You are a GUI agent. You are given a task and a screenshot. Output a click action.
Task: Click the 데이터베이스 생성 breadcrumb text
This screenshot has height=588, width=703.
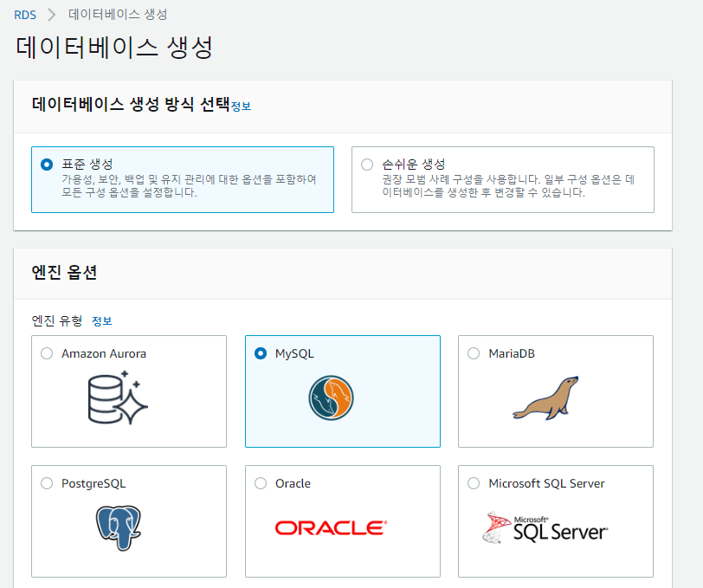[118, 15]
